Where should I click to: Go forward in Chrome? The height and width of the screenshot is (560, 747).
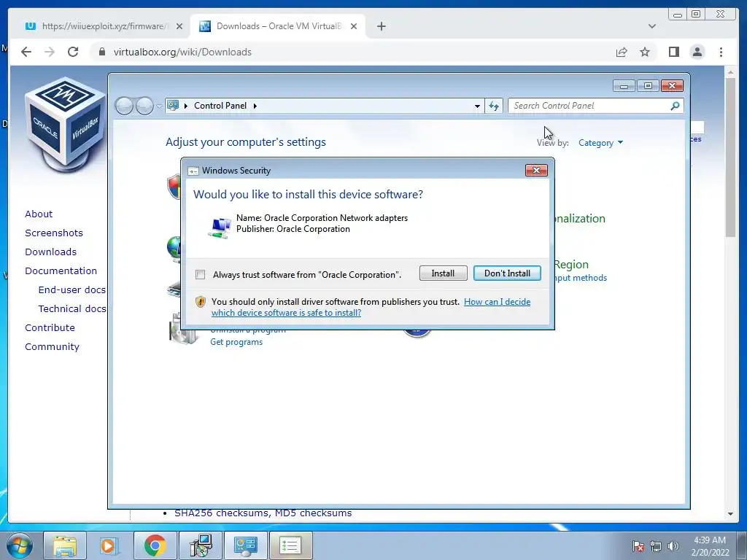pos(50,52)
